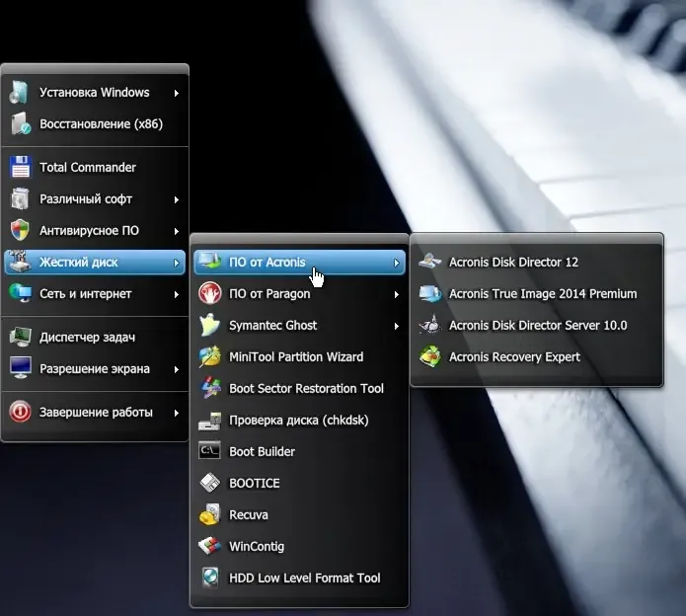
Task: Click the red ПО от Paragon icon
Action: tap(210, 293)
